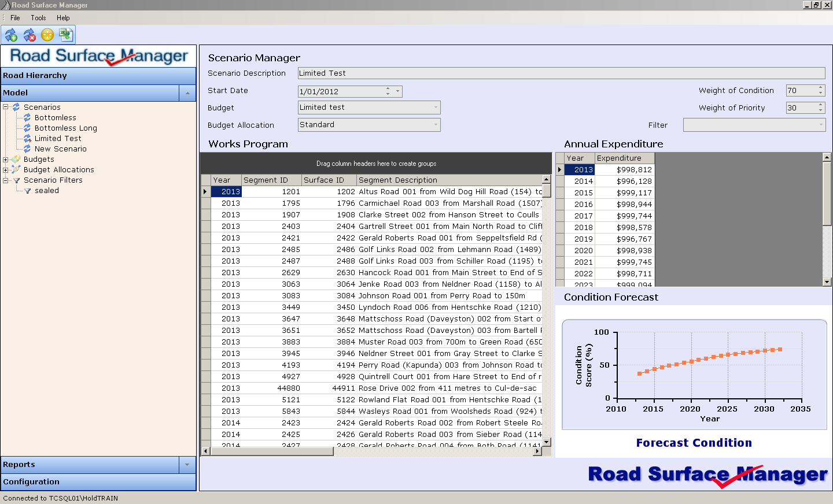Expand the Reports panel arrow

pos(187,465)
